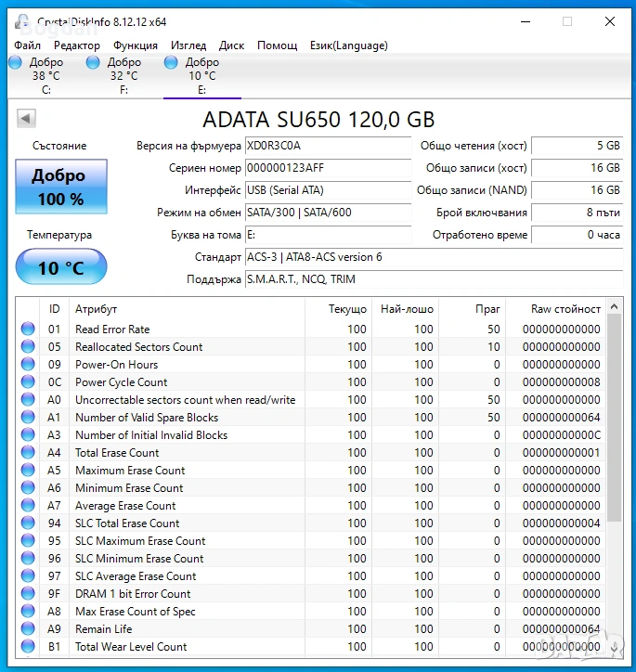Open the Функция menu
Viewport: 636px width, 672px height.
(x=136, y=45)
